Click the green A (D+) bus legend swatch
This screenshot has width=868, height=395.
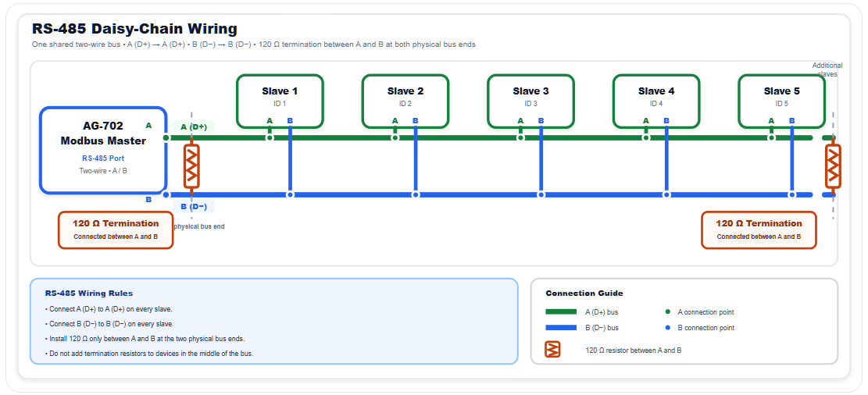pos(561,312)
